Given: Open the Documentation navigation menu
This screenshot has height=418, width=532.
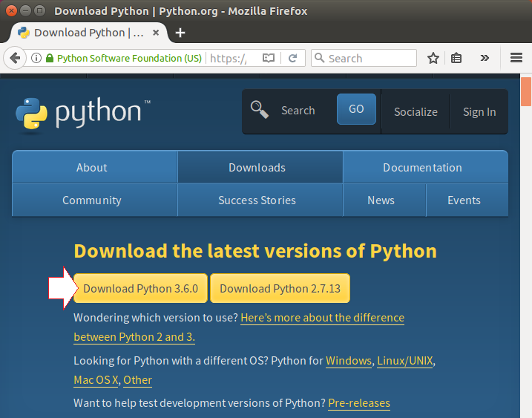Looking at the screenshot, I should click(x=425, y=167).
